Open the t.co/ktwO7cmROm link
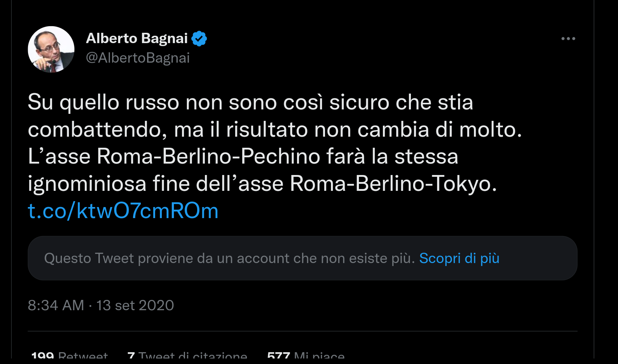The image size is (618, 364). [x=123, y=210]
